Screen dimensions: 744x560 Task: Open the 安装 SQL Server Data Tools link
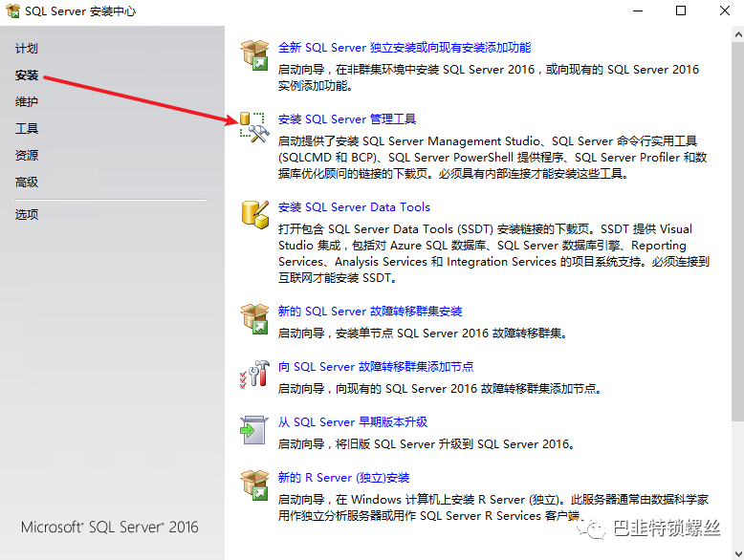pyautogui.click(x=354, y=207)
